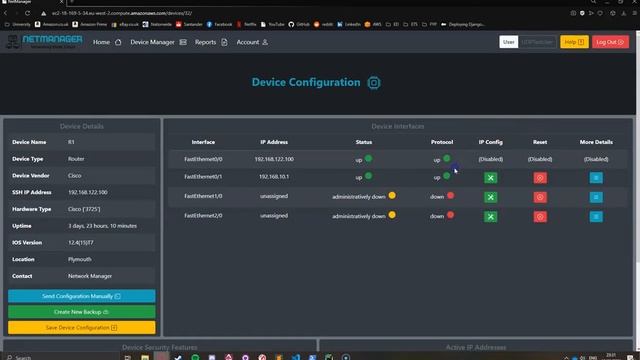Select the Hardware Type value Cisco 3725
This screenshot has height=360, width=640.
click(84, 209)
